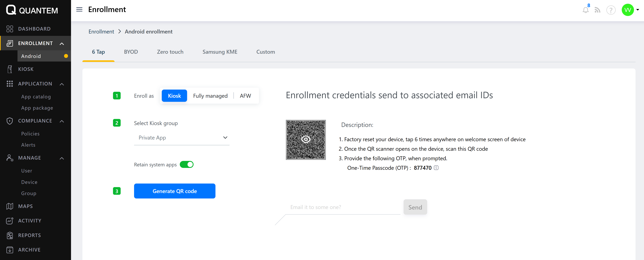Switch to the Samsung KME tab

pyautogui.click(x=220, y=52)
